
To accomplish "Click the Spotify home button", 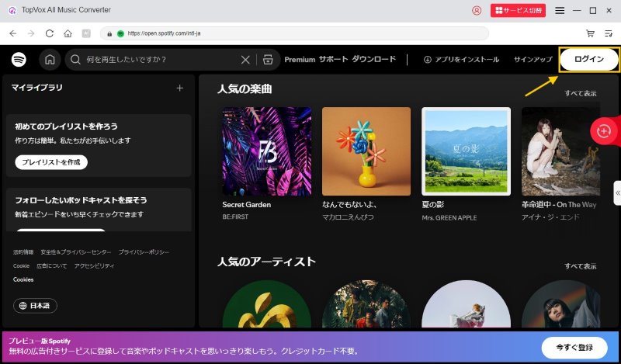I will pyautogui.click(x=50, y=60).
